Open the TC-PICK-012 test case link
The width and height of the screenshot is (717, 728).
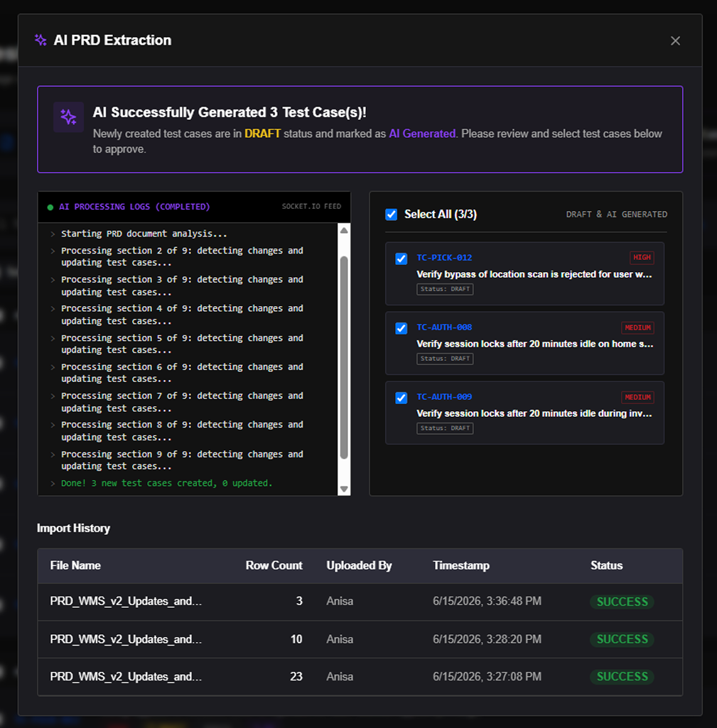444,258
